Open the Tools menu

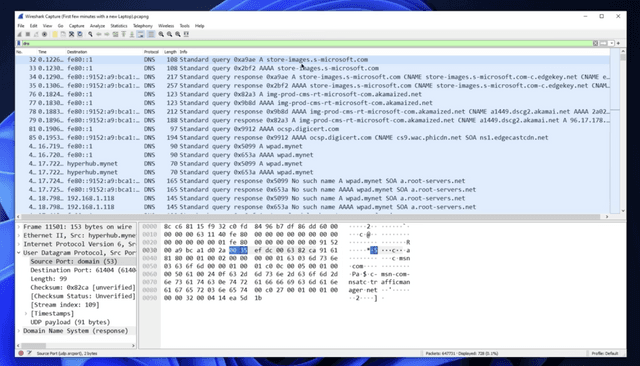pos(184,26)
